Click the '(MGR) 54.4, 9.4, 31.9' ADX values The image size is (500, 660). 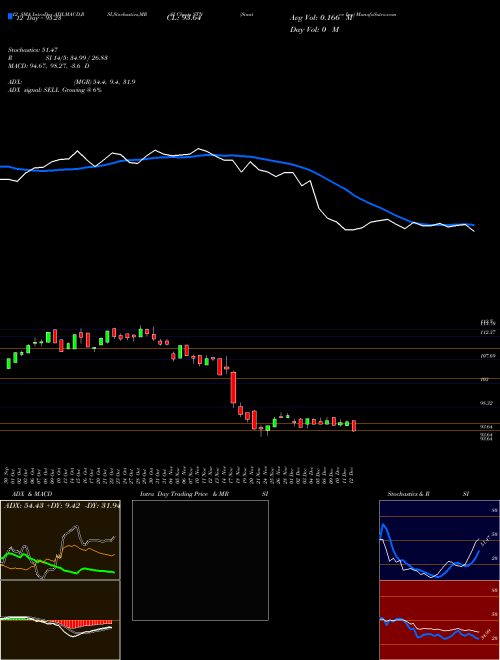point(104,82)
